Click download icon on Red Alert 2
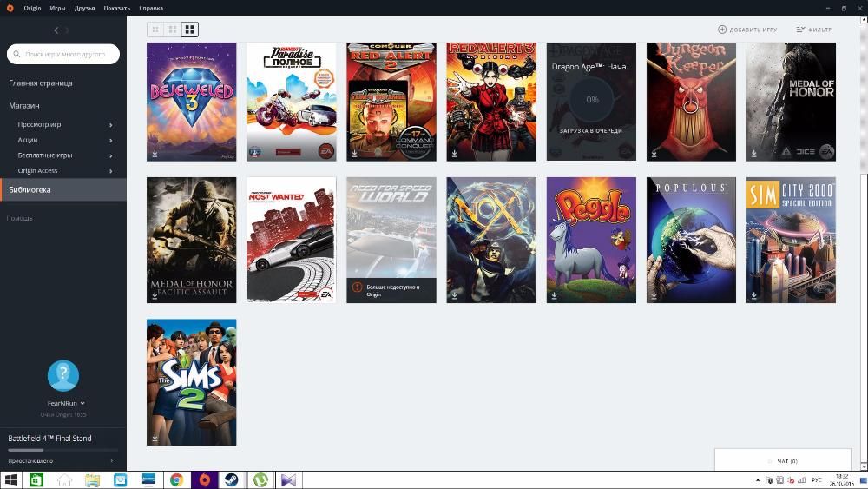Viewport: 868px width, 489px height. point(355,154)
